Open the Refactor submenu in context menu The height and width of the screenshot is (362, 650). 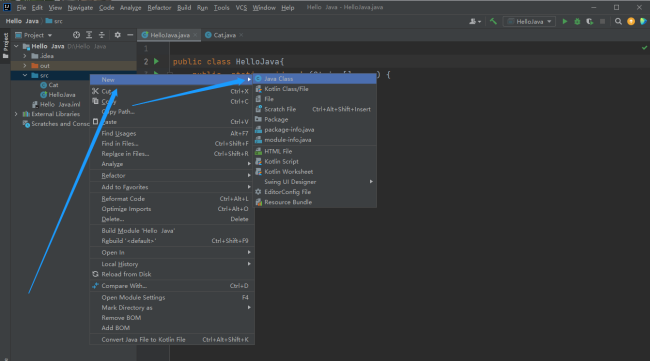(172, 175)
